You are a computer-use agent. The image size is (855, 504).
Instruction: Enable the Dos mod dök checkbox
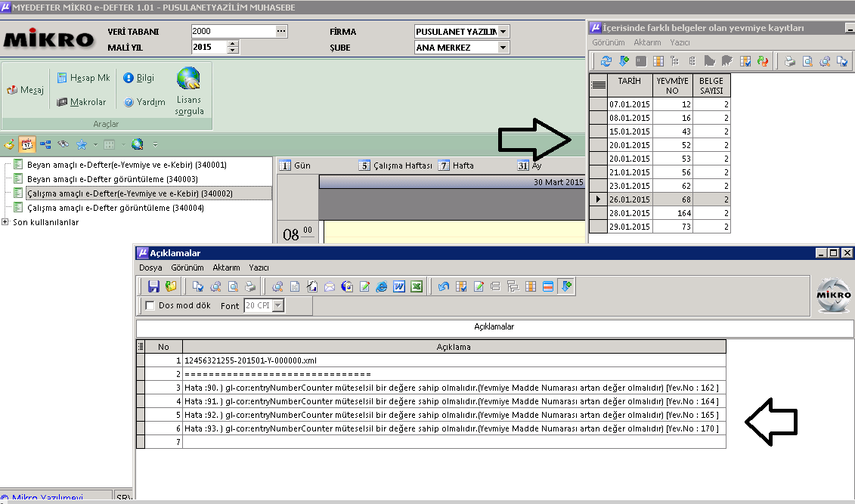click(150, 306)
